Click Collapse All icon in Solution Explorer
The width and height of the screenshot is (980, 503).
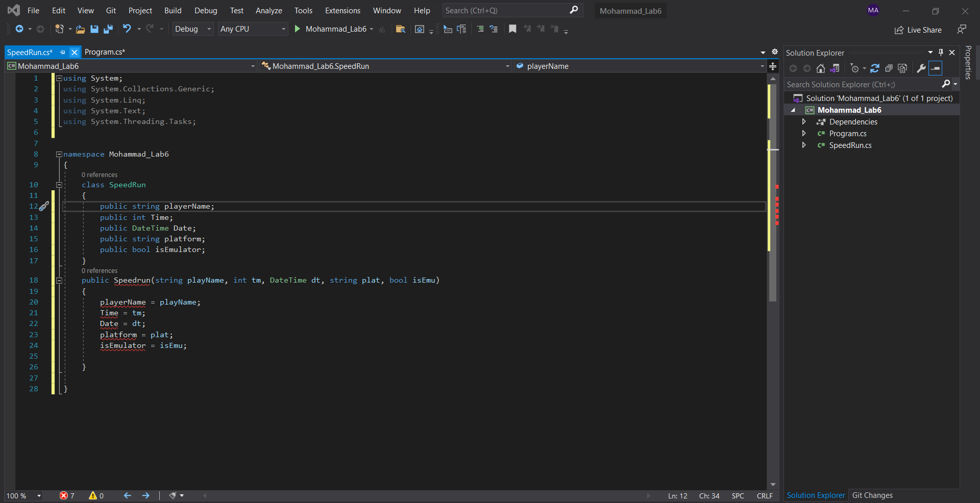(889, 68)
